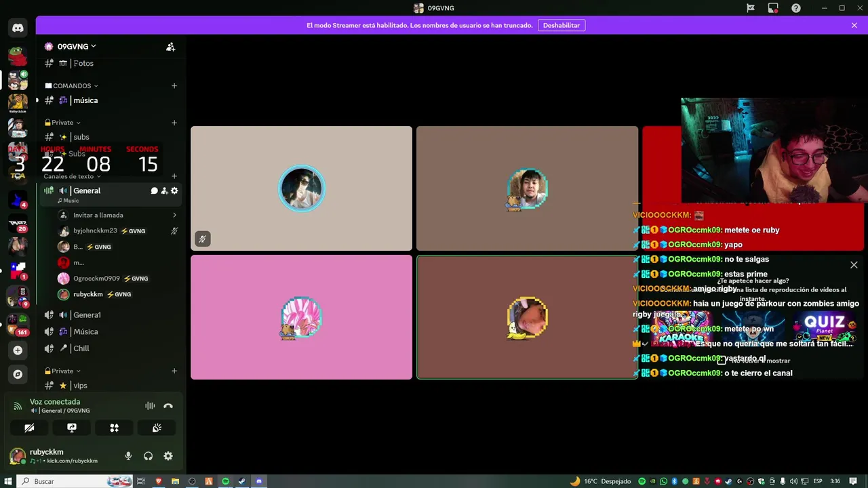Open TCA server icon

[x=18, y=176]
